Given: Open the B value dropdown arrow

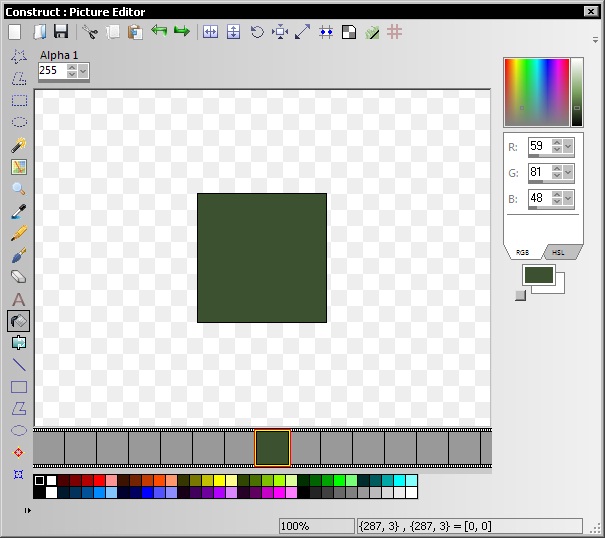Looking at the screenshot, I should [x=568, y=198].
